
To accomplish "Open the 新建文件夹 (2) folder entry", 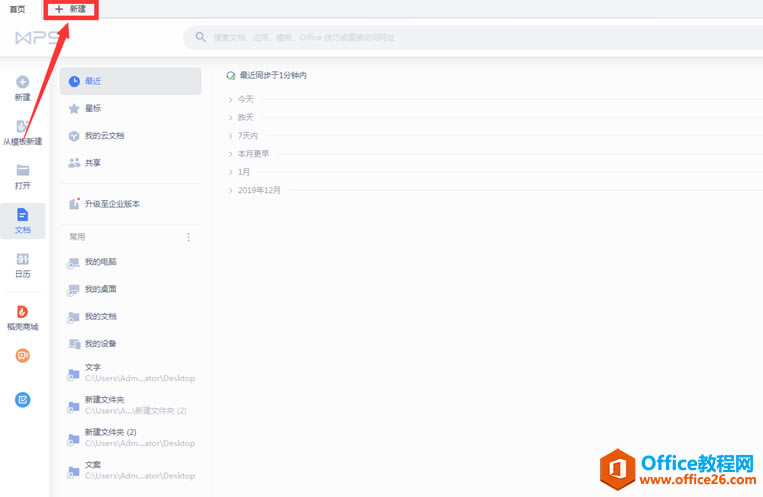I will pos(130,438).
